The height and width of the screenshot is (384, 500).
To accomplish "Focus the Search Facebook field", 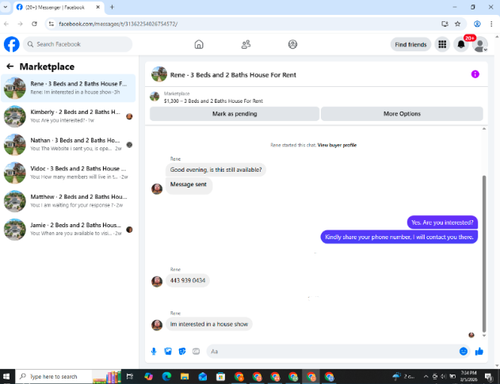I will [x=78, y=44].
